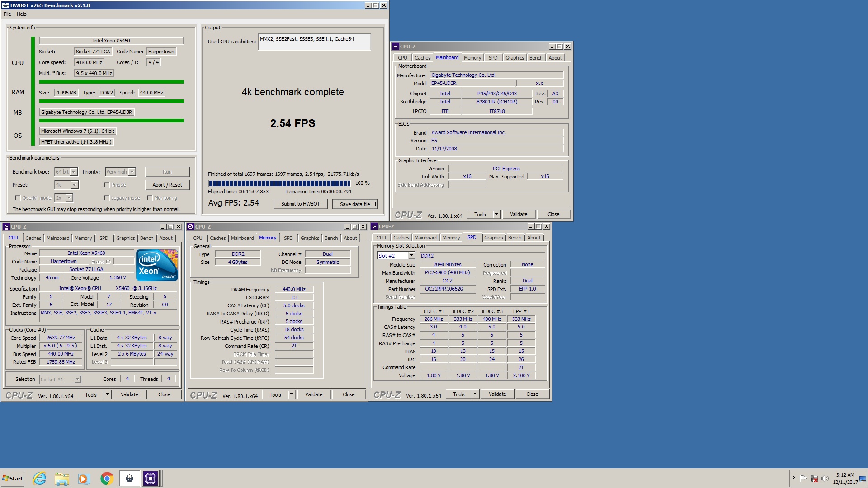Open the volume speaker tray icon
This screenshot has height=488, width=868.
tap(825, 479)
